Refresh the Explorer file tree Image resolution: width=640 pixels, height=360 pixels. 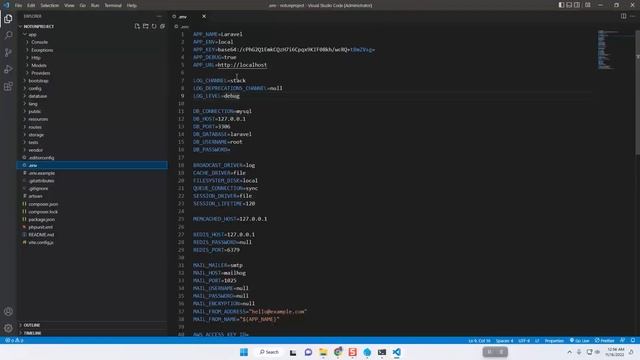pyautogui.click(x=154, y=26)
